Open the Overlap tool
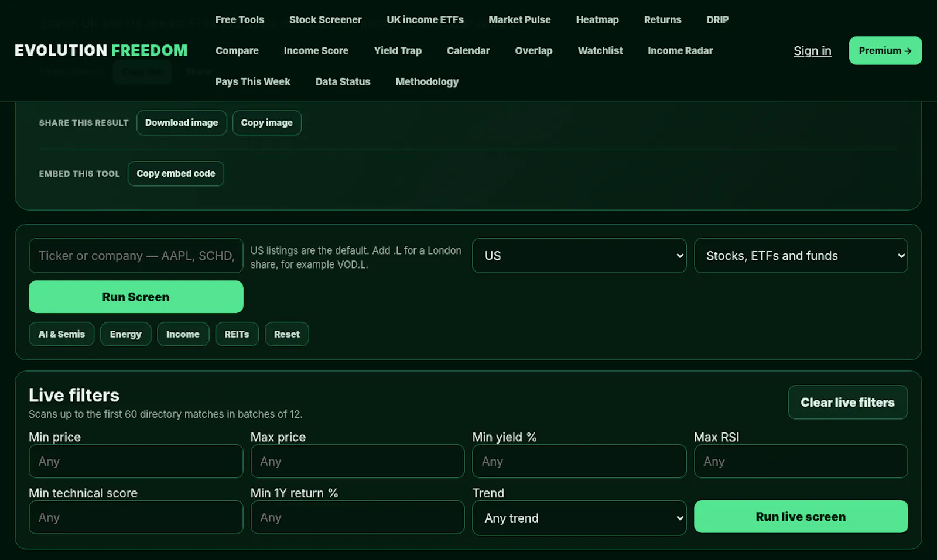Screen dimensions: 937x560 [x=534, y=51]
